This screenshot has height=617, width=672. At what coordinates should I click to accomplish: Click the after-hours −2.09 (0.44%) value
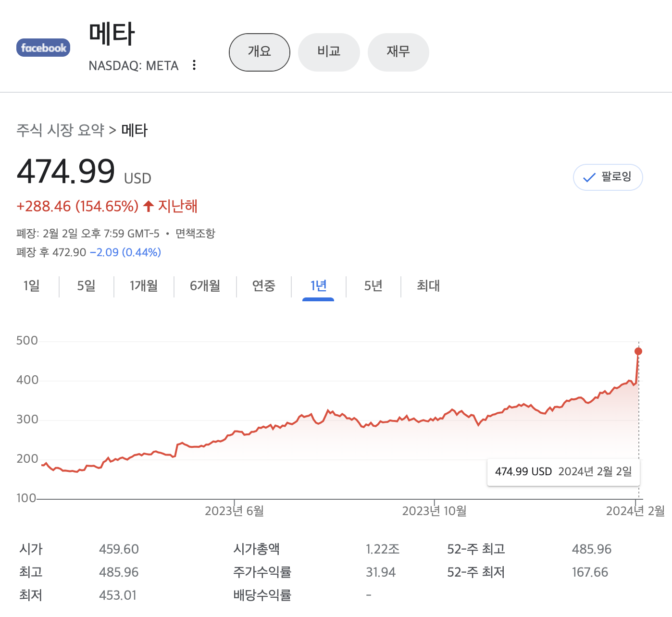(x=125, y=252)
